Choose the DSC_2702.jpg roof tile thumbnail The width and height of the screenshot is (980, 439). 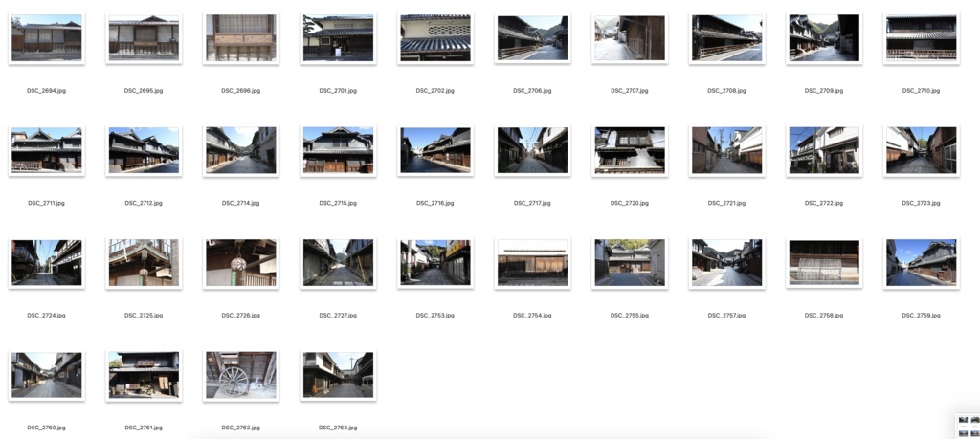point(435,37)
